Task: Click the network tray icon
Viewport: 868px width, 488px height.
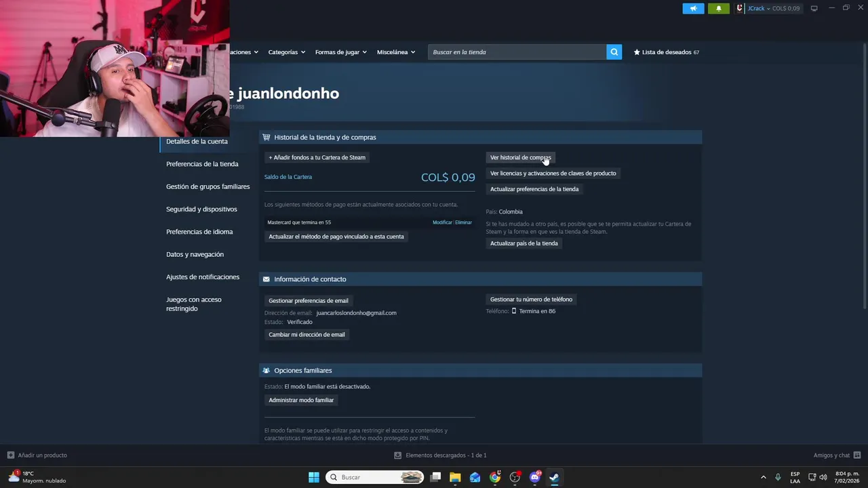Action: (812, 477)
